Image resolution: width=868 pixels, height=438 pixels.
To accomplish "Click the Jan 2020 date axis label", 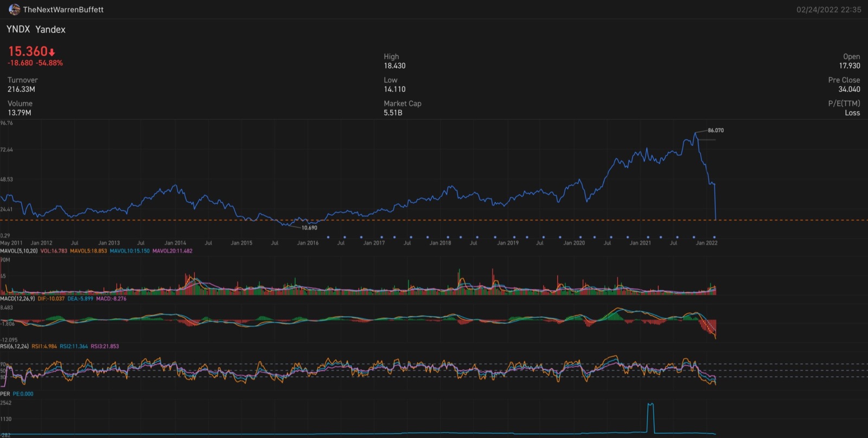I will (574, 243).
